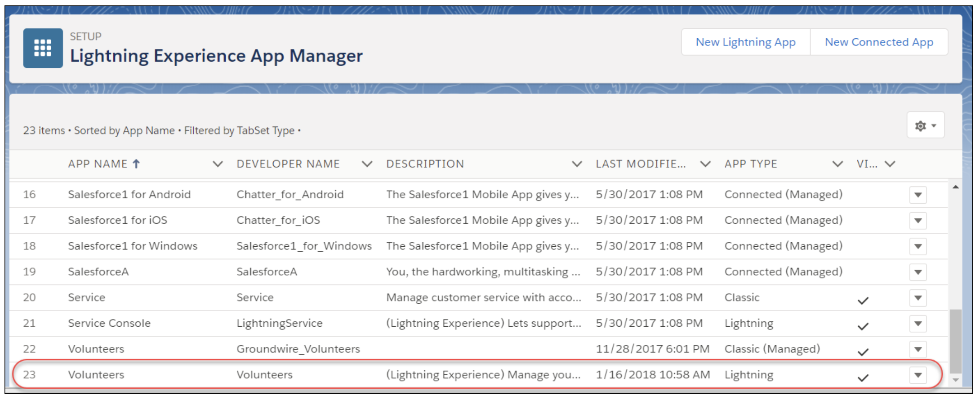Open row actions for Service Console
This screenshot has width=980, height=400.
tap(918, 324)
